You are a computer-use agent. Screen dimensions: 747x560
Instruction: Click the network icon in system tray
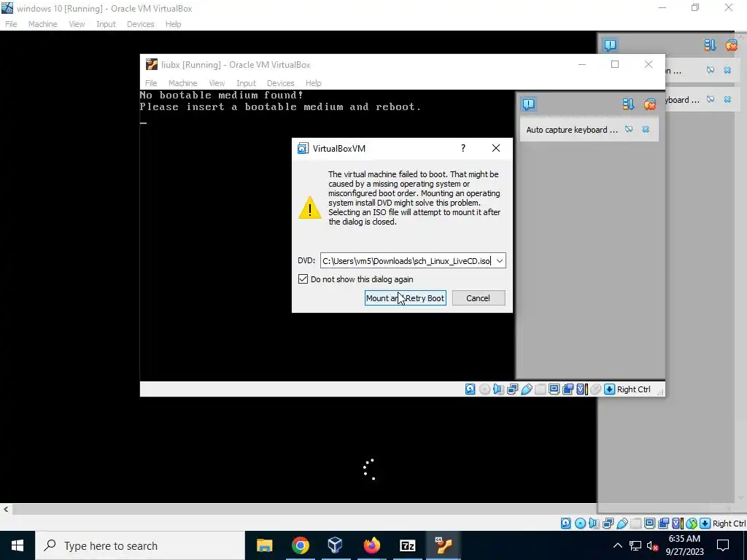click(x=635, y=545)
